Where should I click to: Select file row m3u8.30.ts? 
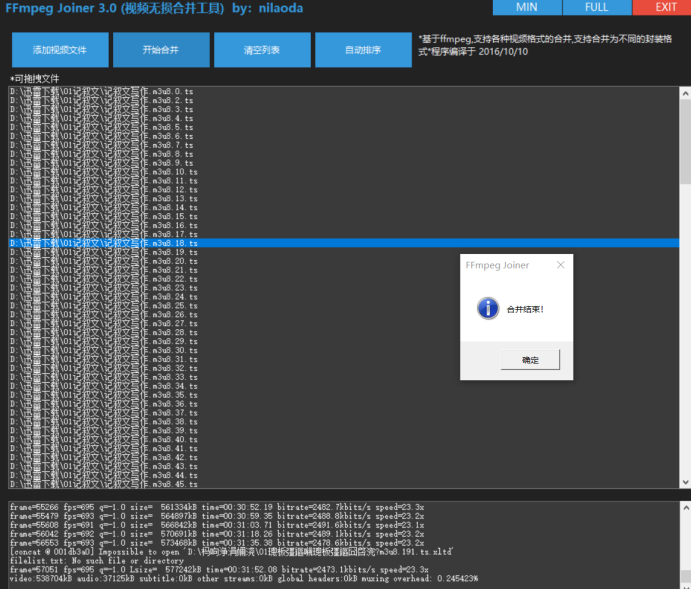pos(344,350)
